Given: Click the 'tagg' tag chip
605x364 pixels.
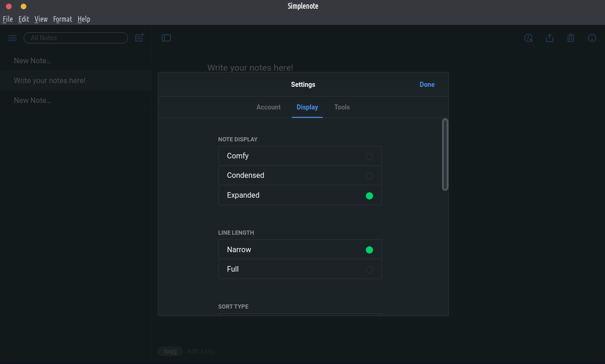Looking at the screenshot, I should tap(170, 351).
